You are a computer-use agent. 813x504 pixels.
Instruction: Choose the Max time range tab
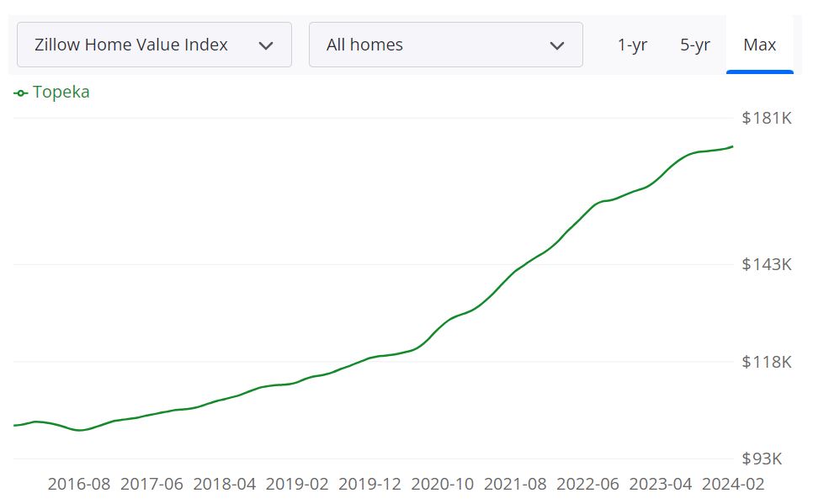[759, 45]
